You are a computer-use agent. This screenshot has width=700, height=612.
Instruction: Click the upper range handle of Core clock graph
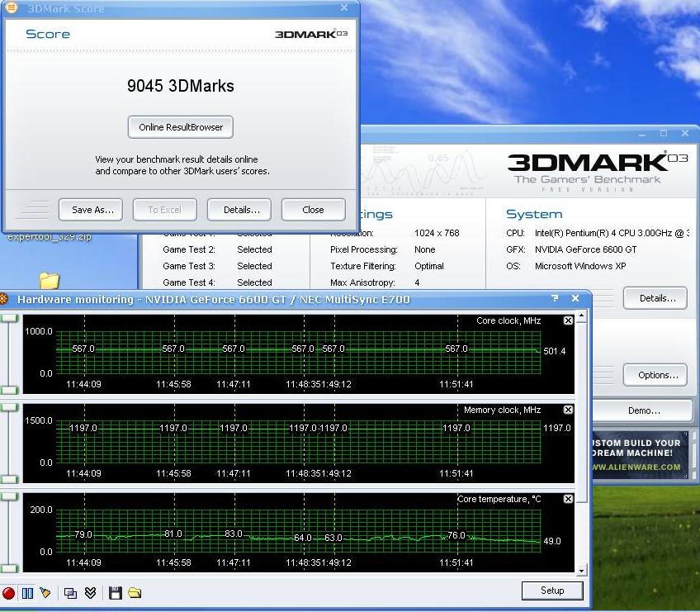[x=9, y=318]
